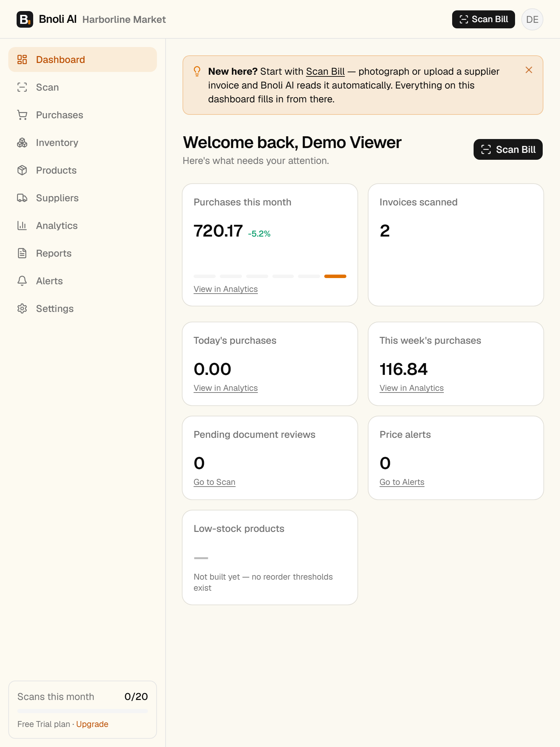The width and height of the screenshot is (560, 747).
Task: Click the 720.17 purchases value
Action: point(218,231)
